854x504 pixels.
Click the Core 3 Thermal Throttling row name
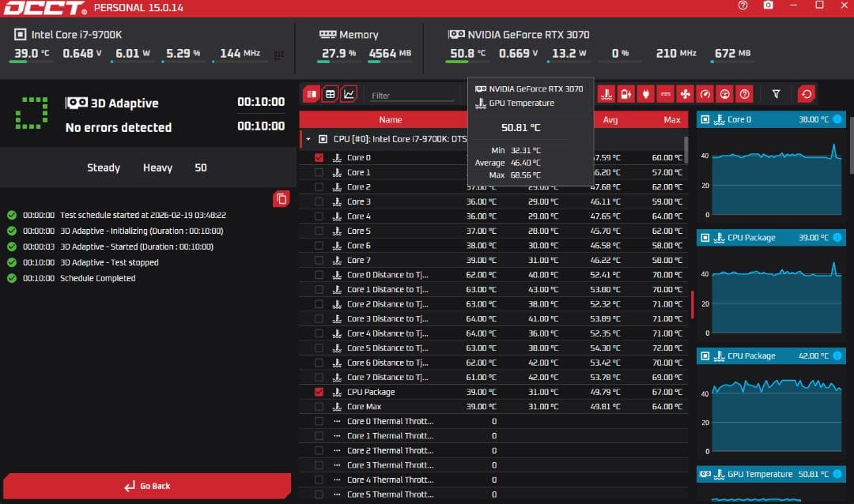[x=390, y=465]
